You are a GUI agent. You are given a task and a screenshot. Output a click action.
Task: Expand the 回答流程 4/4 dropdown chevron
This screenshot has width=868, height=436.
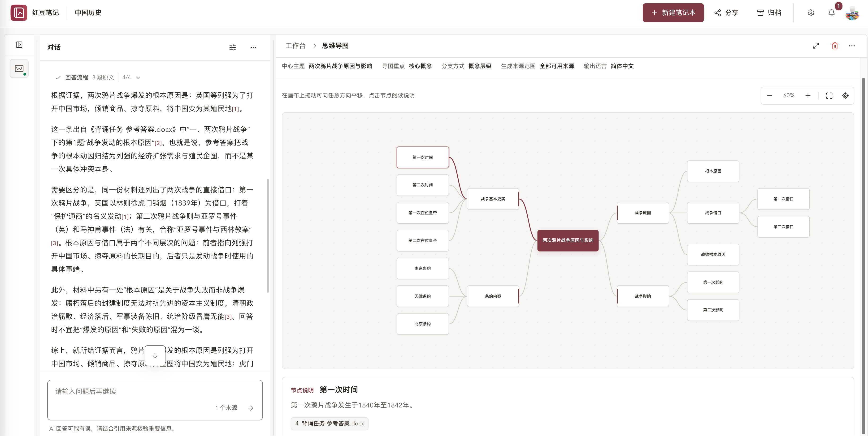click(x=138, y=77)
